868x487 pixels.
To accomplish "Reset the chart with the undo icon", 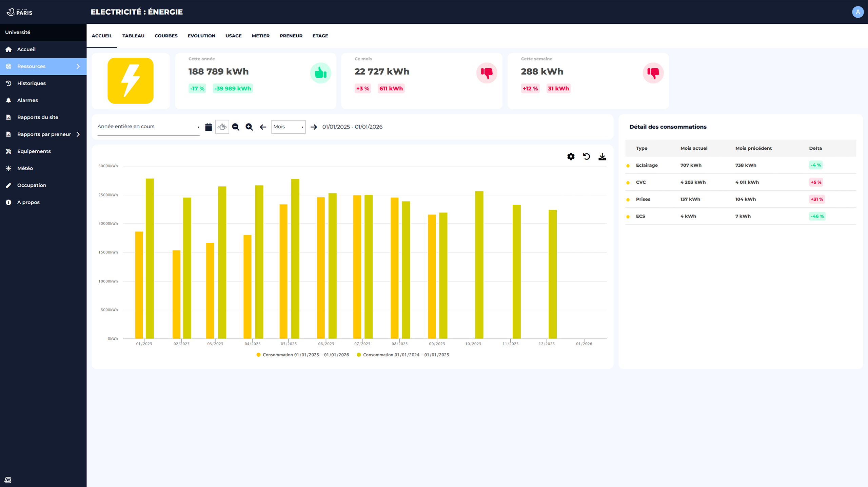I will 586,156.
